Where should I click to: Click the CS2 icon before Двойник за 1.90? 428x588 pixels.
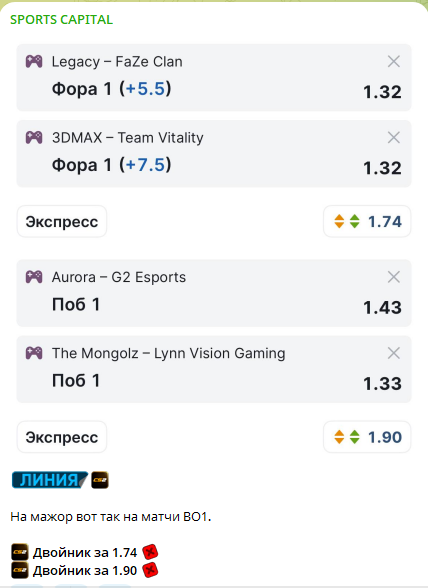click(20, 570)
